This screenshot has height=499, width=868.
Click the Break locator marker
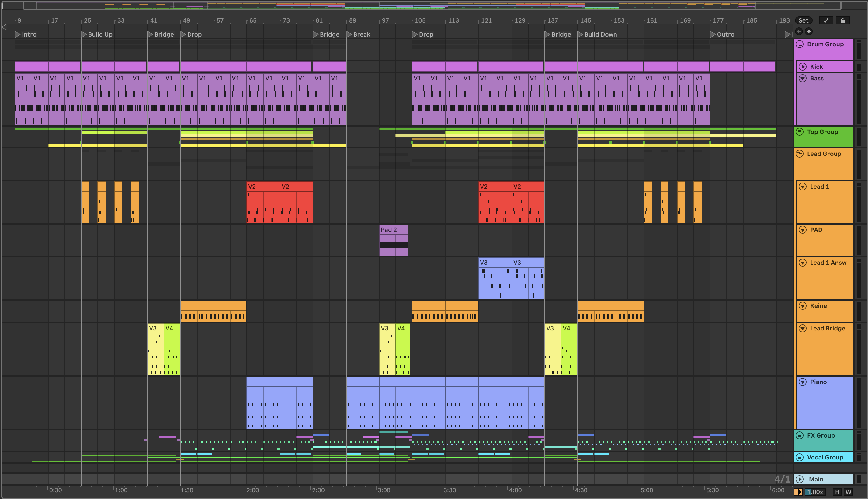click(x=349, y=35)
